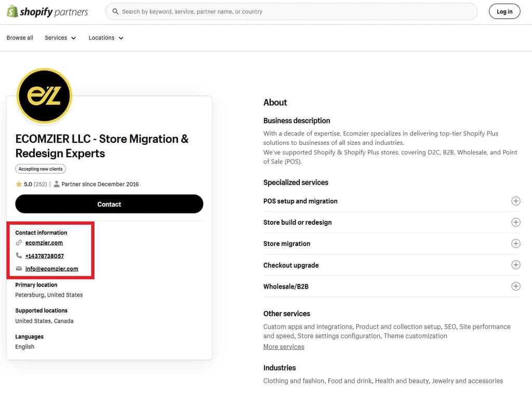Viewport: 532px width, 394px height.
Task: Click the black Contact button
Action: pyautogui.click(x=109, y=204)
